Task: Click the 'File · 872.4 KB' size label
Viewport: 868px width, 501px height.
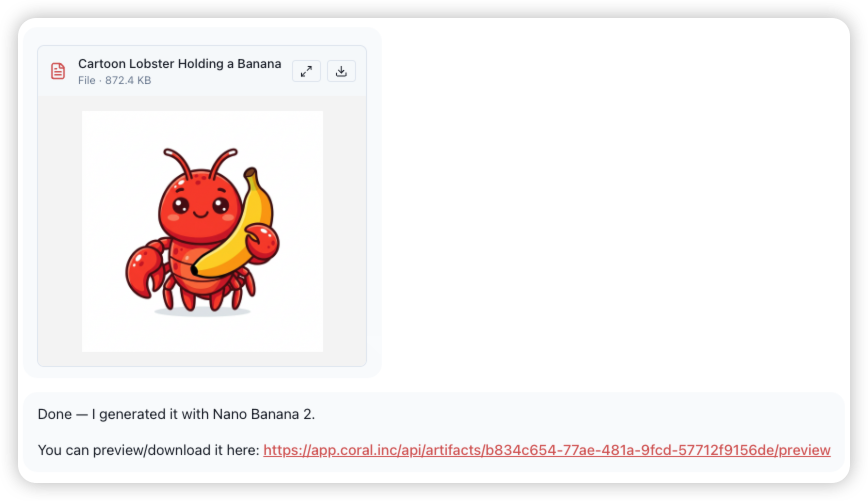Action: tap(115, 80)
